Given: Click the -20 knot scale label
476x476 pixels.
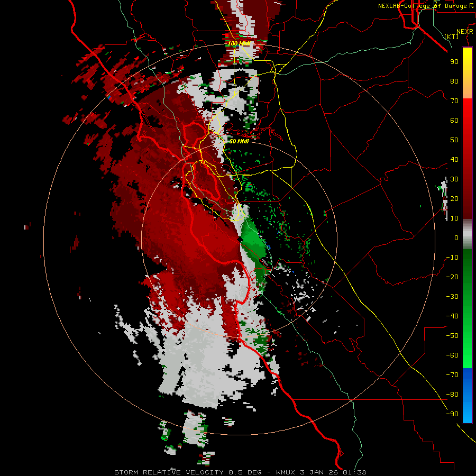Looking at the screenshot, I should click(x=452, y=277).
